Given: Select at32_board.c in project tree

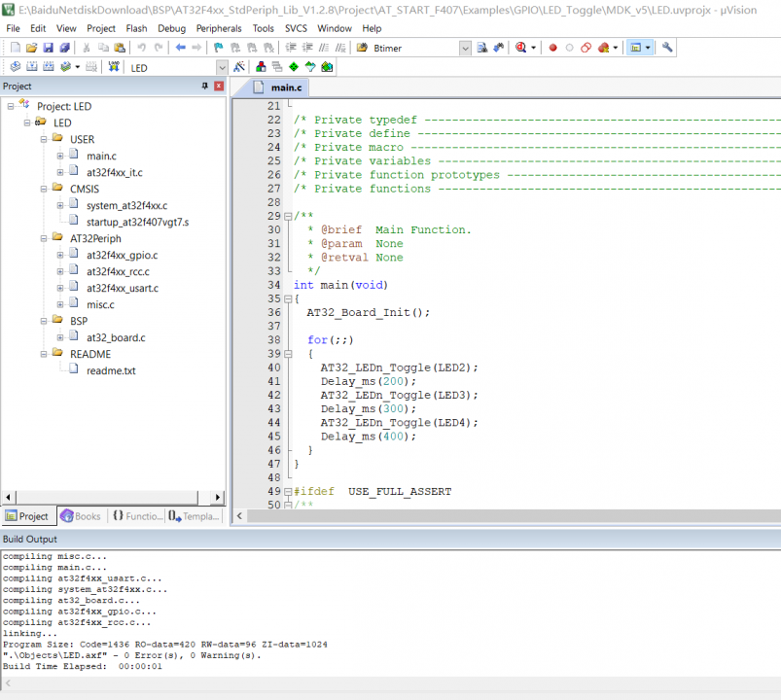Looking at the screenshot, I should (116, 338).
